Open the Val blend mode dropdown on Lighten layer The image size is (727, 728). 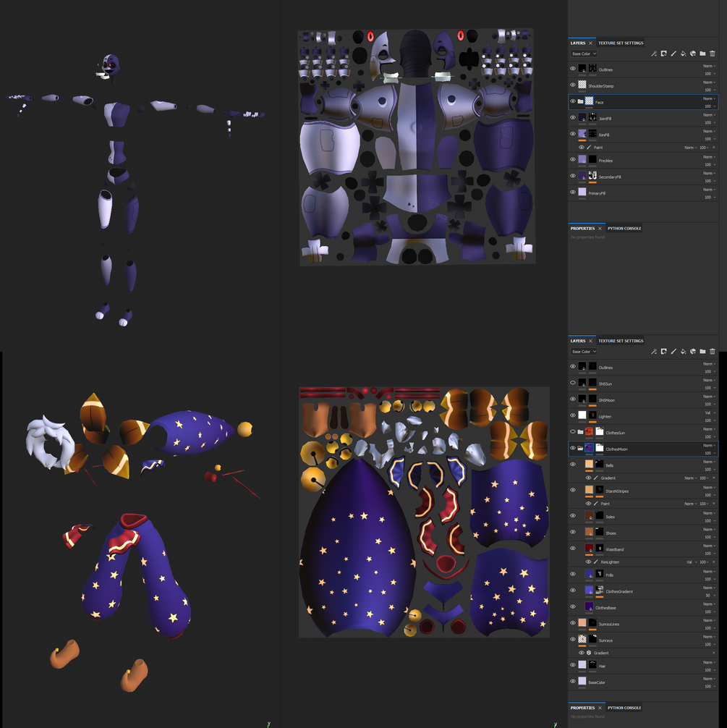pyautogui.click(x=710, y=412)
